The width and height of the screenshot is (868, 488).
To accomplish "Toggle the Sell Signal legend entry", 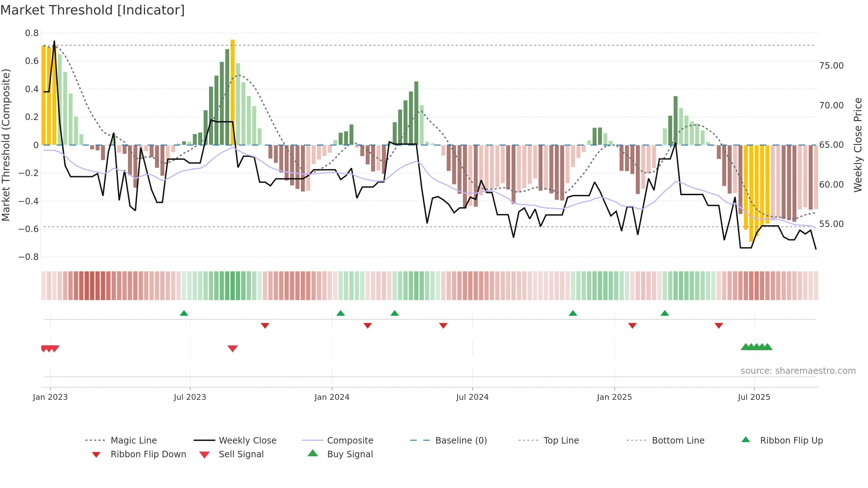I will click(231, 454).
